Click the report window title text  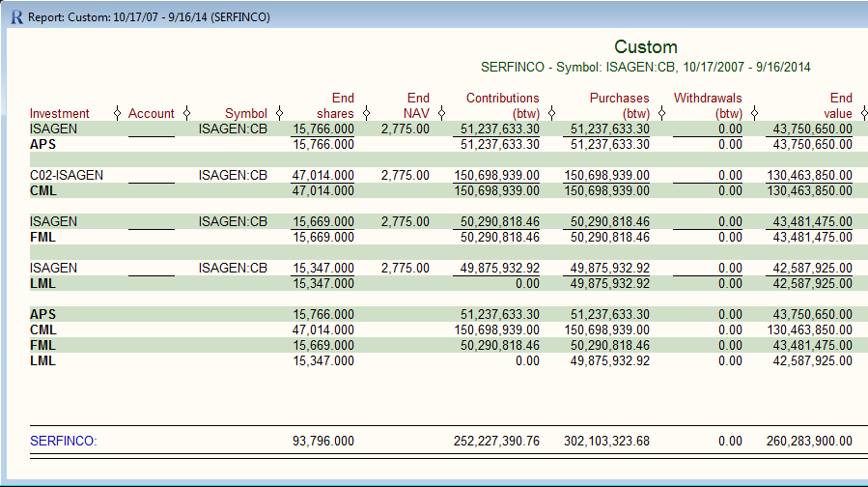pos(149,17)
